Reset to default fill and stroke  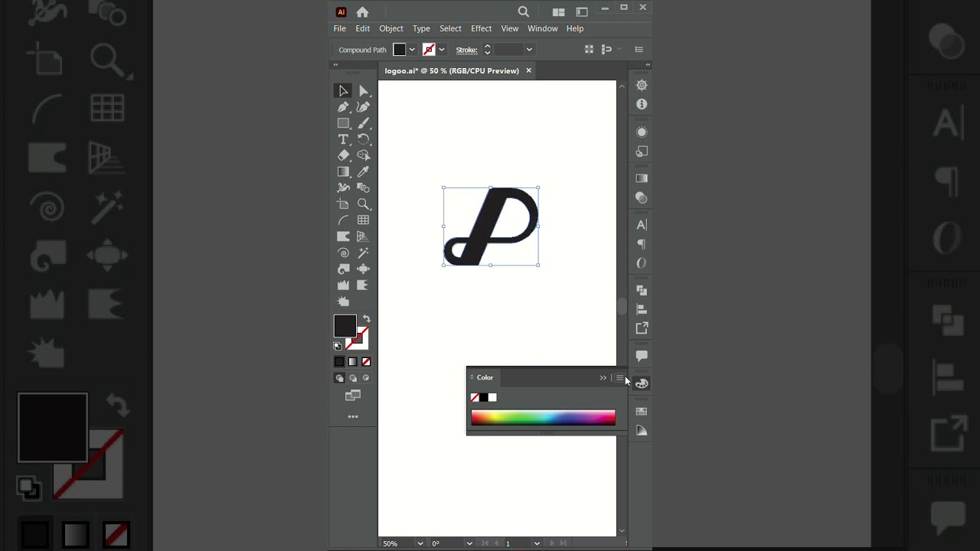pos(338,347)
